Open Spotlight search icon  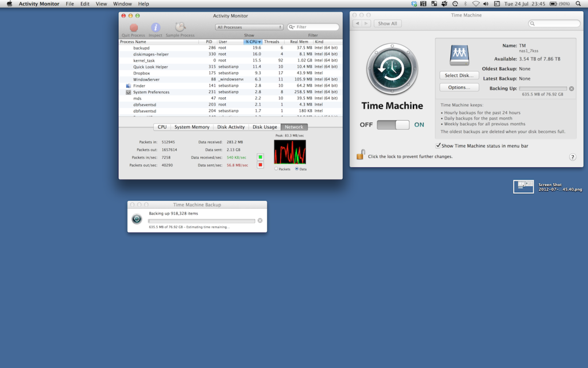point(578,4)
